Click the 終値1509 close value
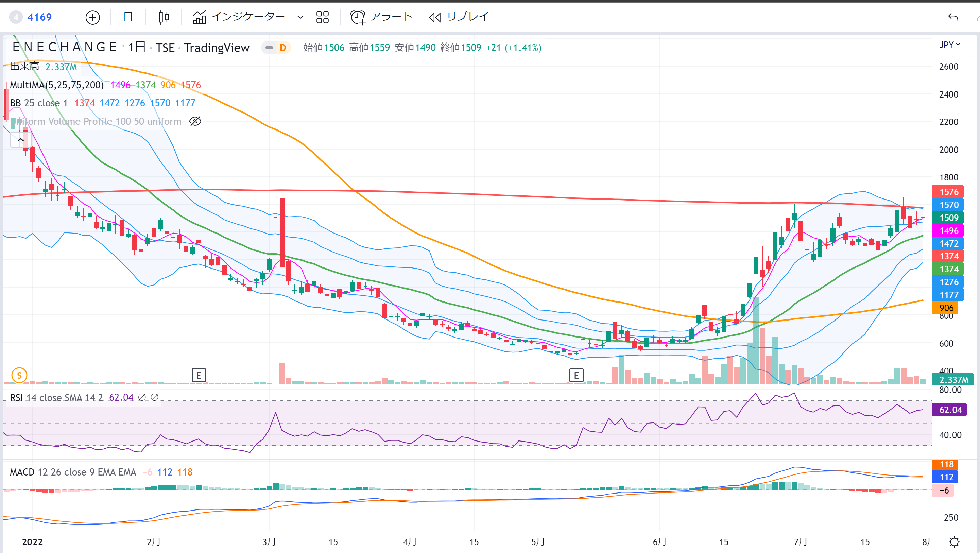The image size is (980, 553). (461, 48)
